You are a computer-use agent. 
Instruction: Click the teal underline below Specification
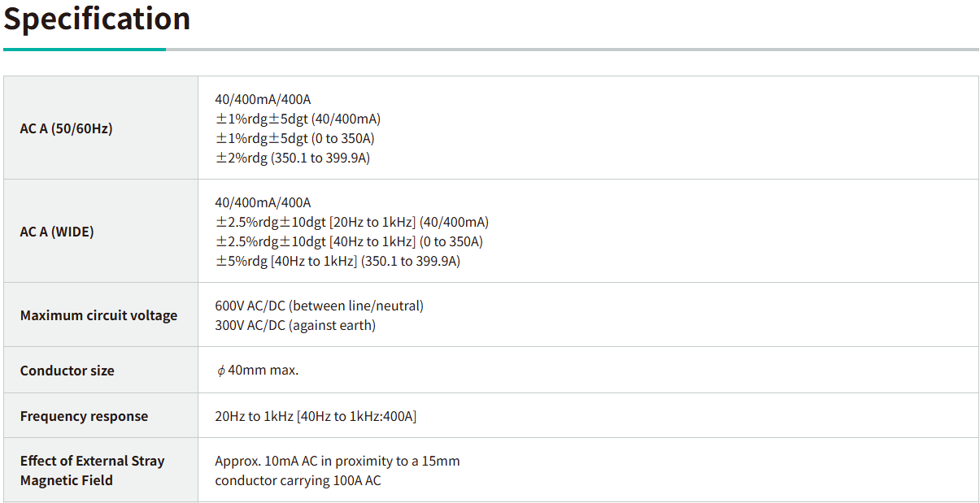85,50
